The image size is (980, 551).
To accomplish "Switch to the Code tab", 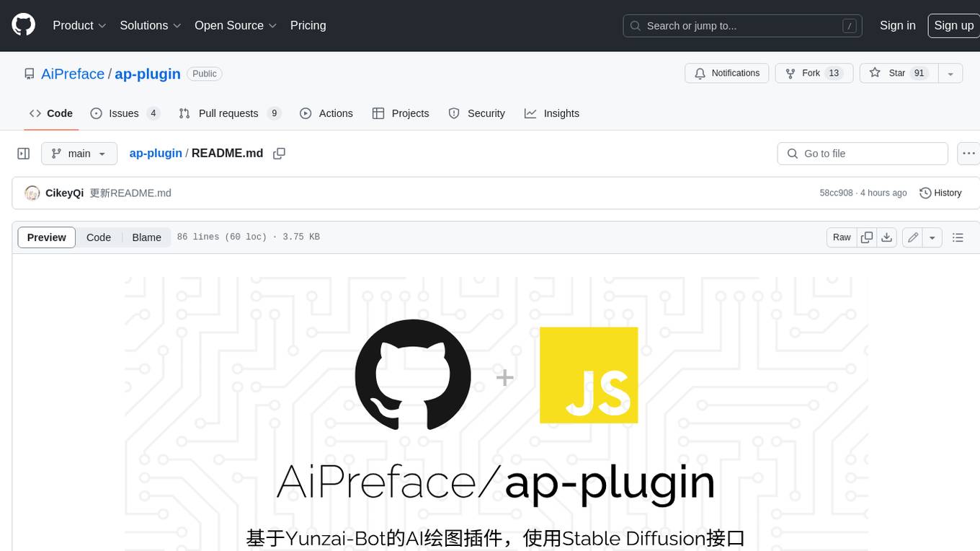I will [x=51, y=113].
